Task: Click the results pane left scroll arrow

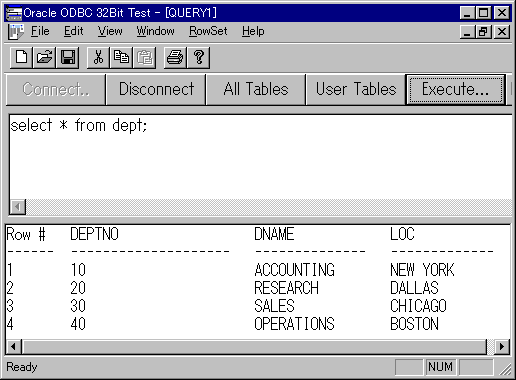Action: (x=13, y=347)
